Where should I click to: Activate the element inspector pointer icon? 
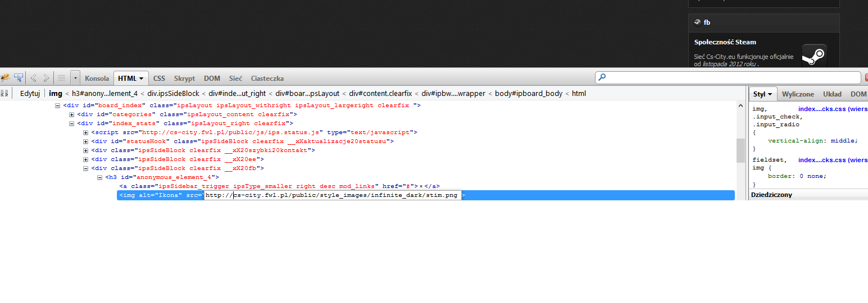pyautogui.click(x=19, y=78)
